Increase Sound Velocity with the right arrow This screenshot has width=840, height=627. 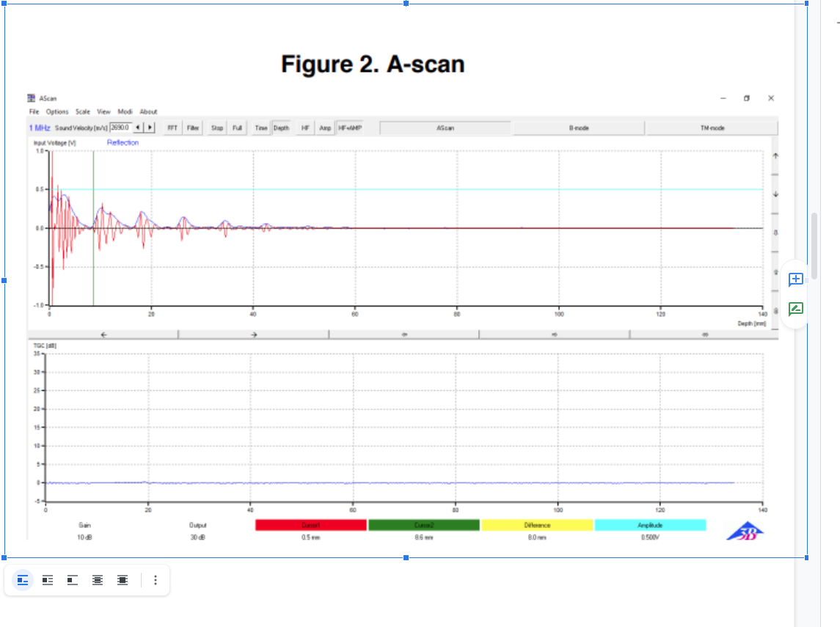pyautogui.click(x=149, y=126)
